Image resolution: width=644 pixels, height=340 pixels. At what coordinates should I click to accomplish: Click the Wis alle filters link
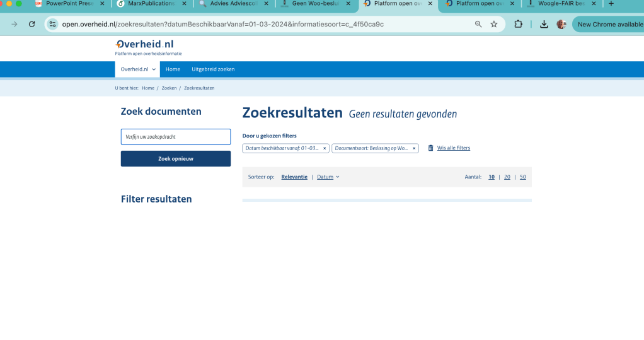pyautogui.click(x=454, y=148)
